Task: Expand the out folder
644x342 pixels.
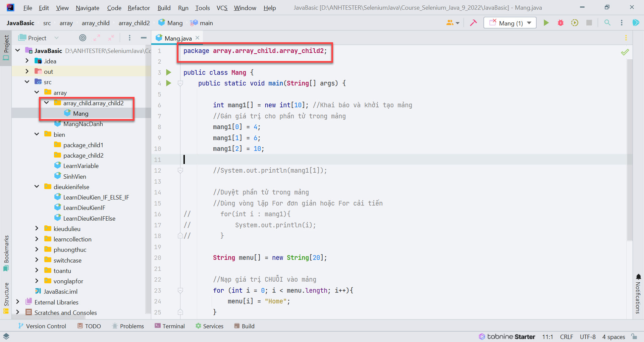Action: pyautogui.click(x=27, y=71)
